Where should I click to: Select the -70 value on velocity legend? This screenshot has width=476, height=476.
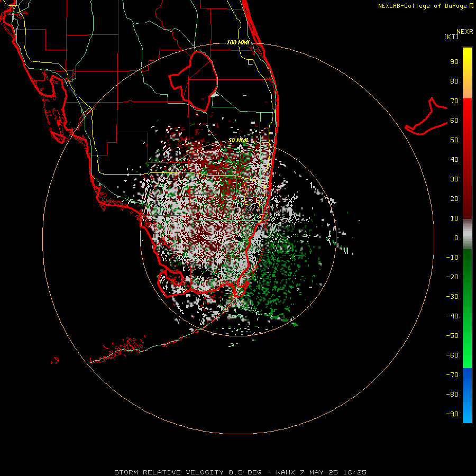point(452,375)
